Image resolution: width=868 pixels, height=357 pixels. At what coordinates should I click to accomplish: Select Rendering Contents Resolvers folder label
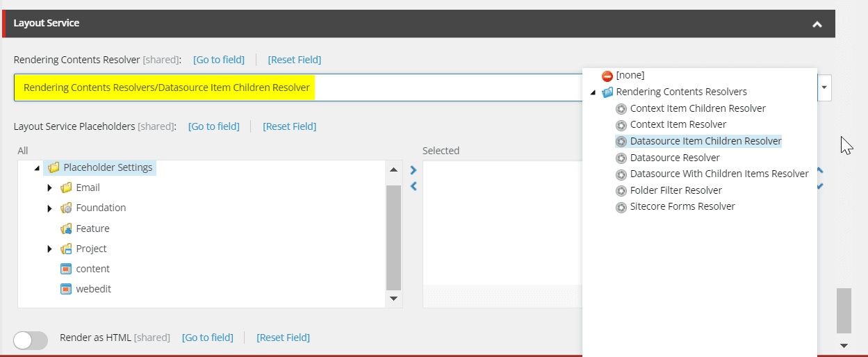point(682,92)
